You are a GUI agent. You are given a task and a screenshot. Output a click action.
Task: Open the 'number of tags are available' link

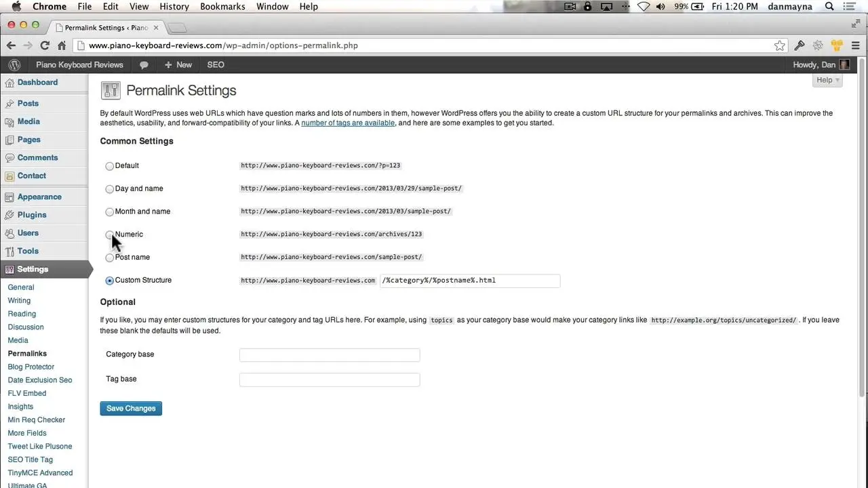348,123
